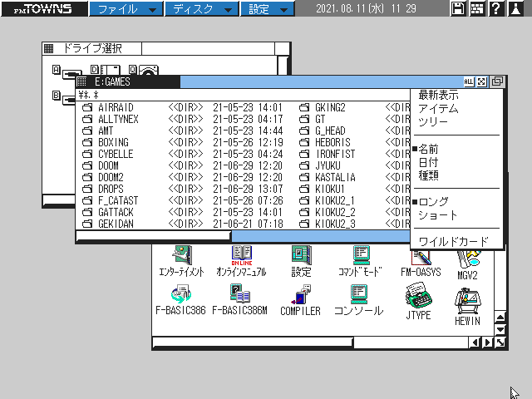Image resolution: width=532 pixels, height=399 pixels.
Task: Select the DOOM2 folder row
Action: pos(183,177)
